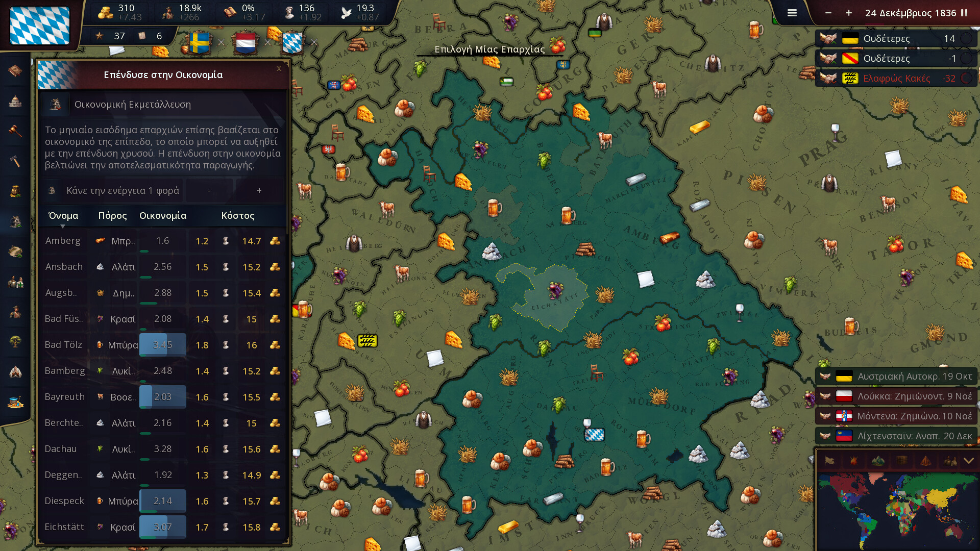Open the gavel laws icon

15,131
